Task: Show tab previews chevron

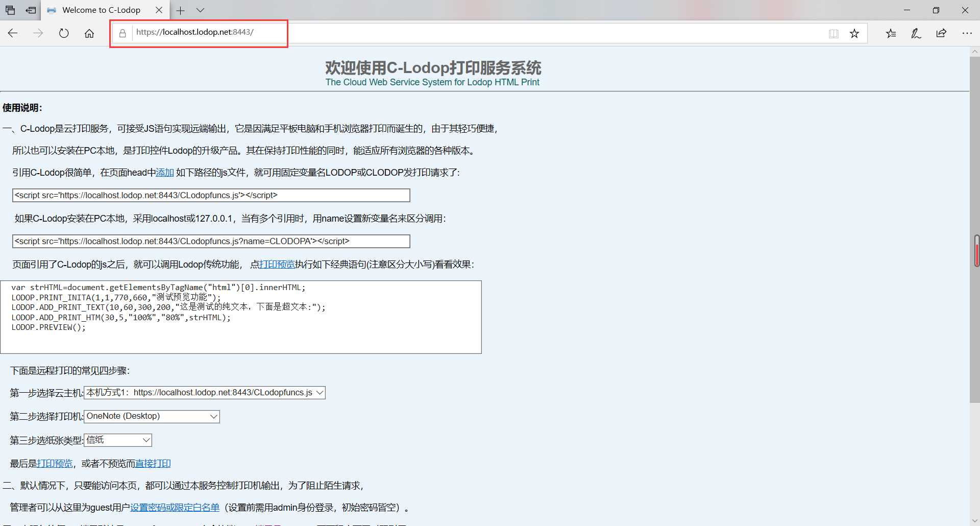Action: click(x=200, y=10)
